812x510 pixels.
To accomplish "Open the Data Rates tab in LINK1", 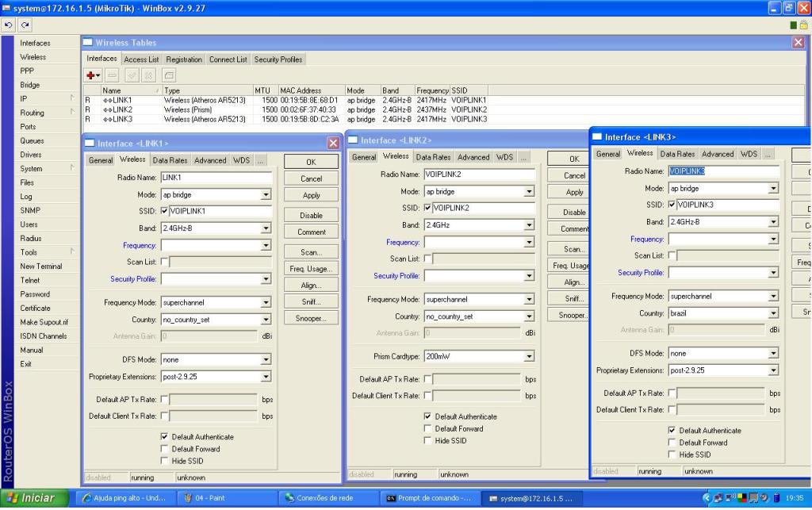I will pyautogui.click(x=170, y=160).
